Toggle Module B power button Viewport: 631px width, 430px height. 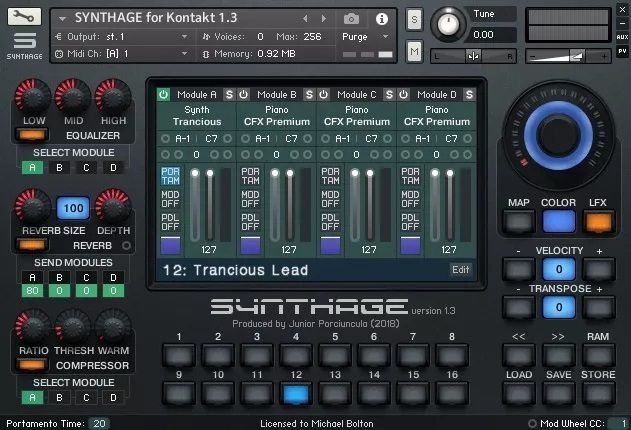[243, 95]
